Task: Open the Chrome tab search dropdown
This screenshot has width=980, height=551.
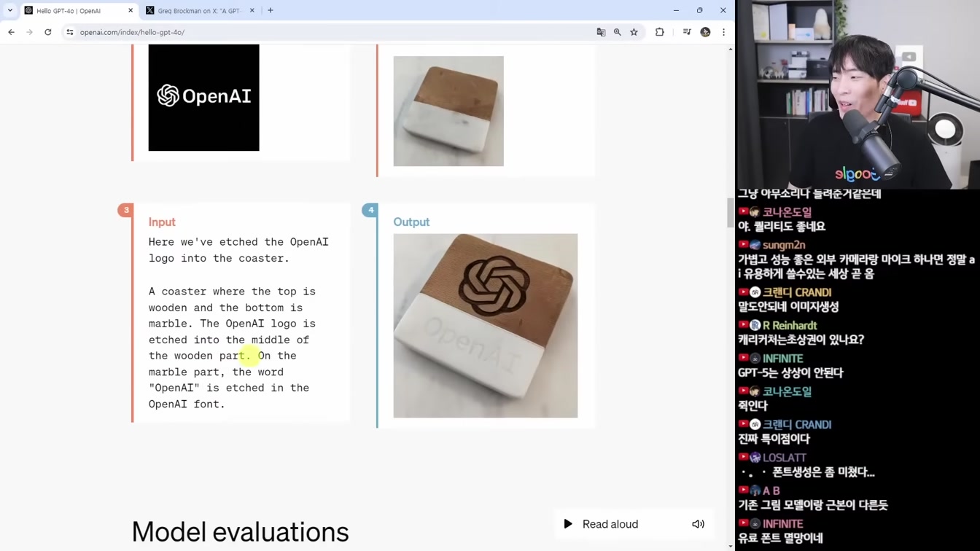Action: click(10, 10)
